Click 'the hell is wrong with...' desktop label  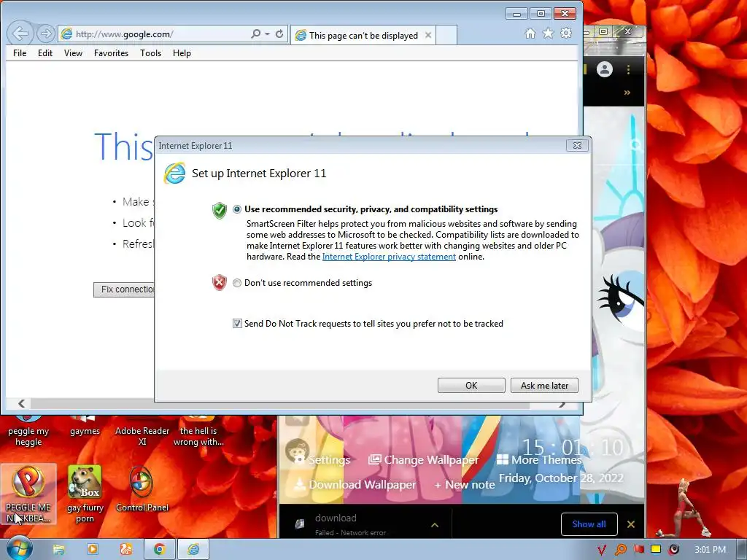point(198,436)
